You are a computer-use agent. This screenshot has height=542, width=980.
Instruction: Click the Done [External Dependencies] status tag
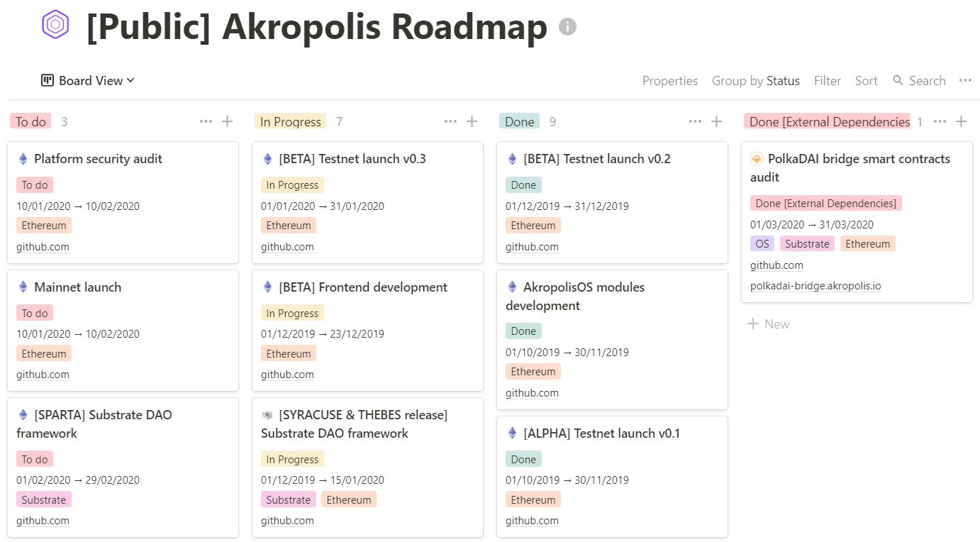(826, 204)
